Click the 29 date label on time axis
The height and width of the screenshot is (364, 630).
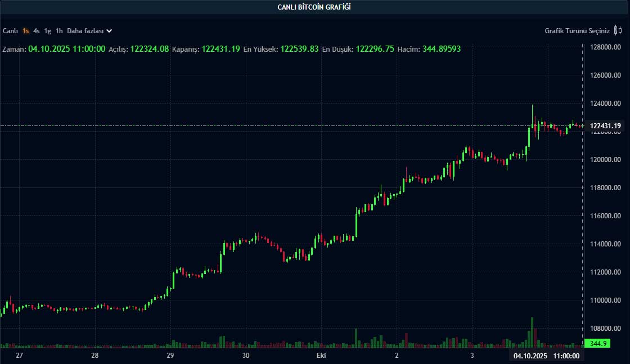coord(170,356)
